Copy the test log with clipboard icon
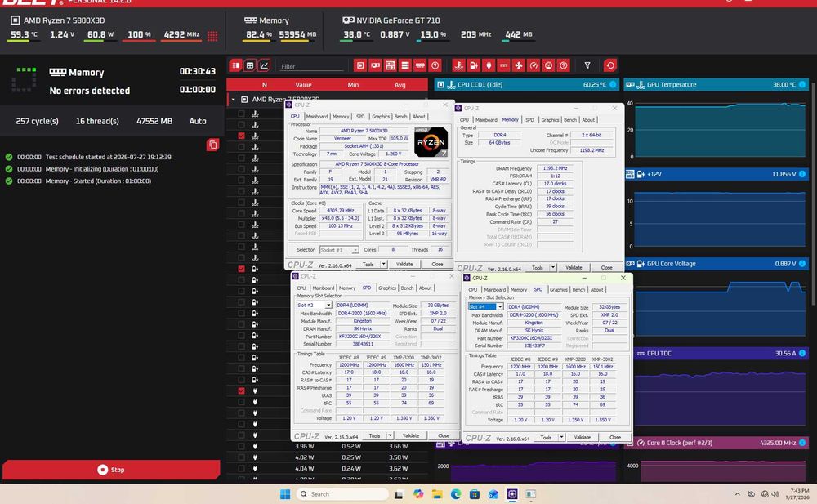Viewport: 817px width, 504px height. click(x=212, y=145)
